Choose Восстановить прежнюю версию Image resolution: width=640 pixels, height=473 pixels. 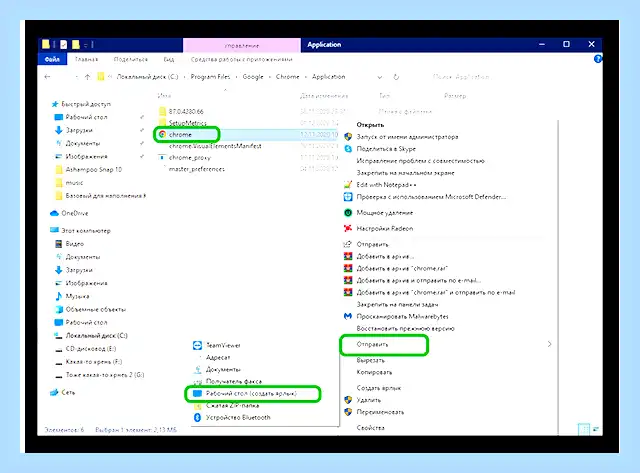(405, 328)
